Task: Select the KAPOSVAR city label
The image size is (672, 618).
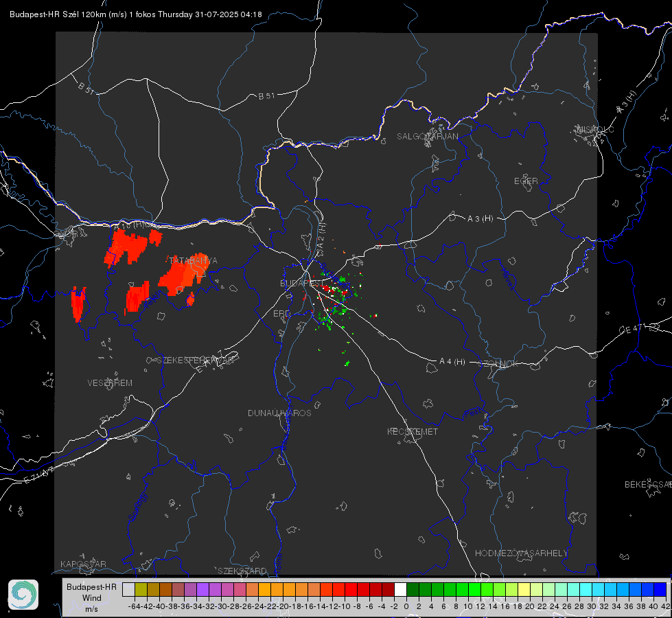Action: coord(83,564)
